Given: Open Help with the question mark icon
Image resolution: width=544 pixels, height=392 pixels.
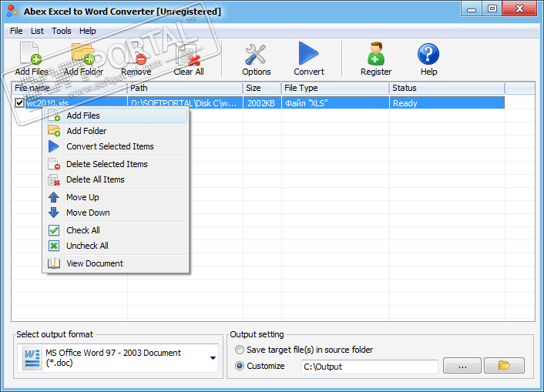Looking at the screenshot, I should pyautogui.click(x=428, y=54).
